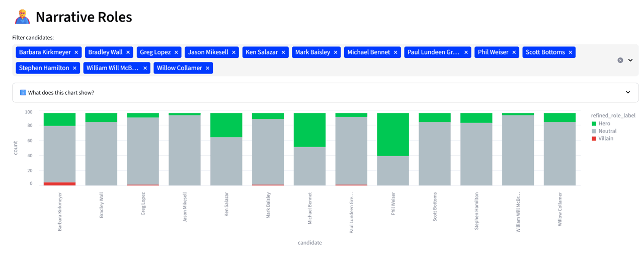Screen dimensions: 644x265
Task: Click the Scott Bottoms filter tag label
Action: [545, 52]
